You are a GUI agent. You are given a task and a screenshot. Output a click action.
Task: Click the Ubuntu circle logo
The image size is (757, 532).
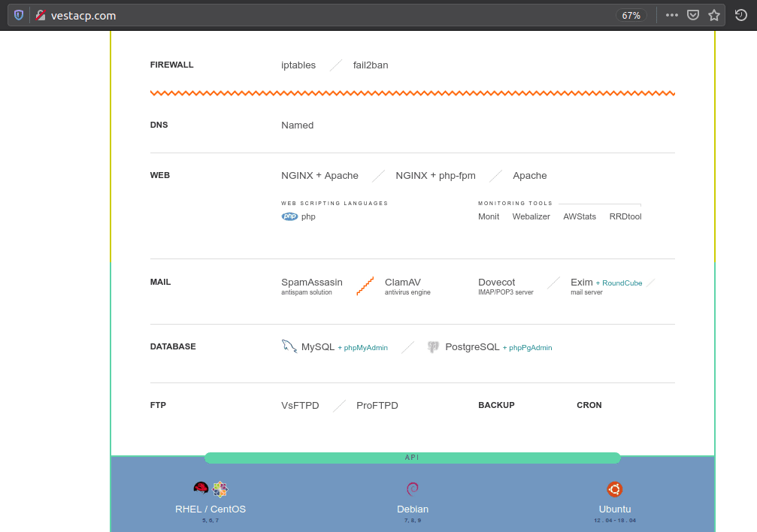tap(615, 489)
